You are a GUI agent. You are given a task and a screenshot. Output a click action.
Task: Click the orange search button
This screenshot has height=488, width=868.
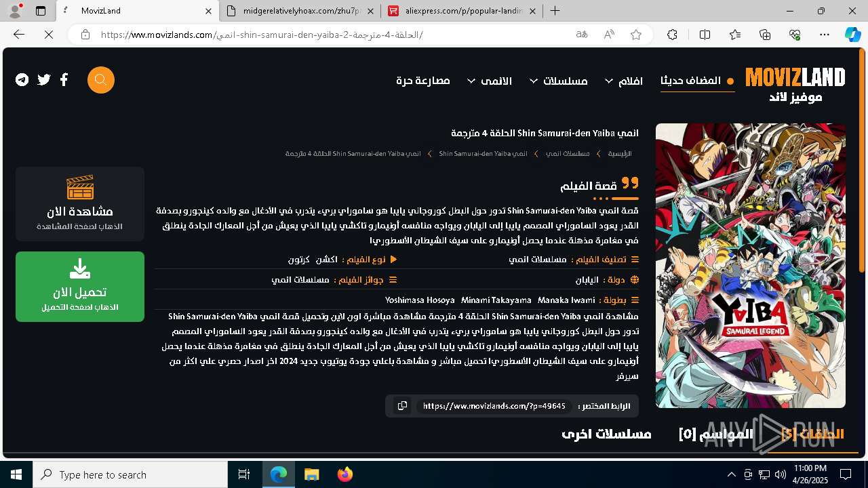[x=101, y=80]
